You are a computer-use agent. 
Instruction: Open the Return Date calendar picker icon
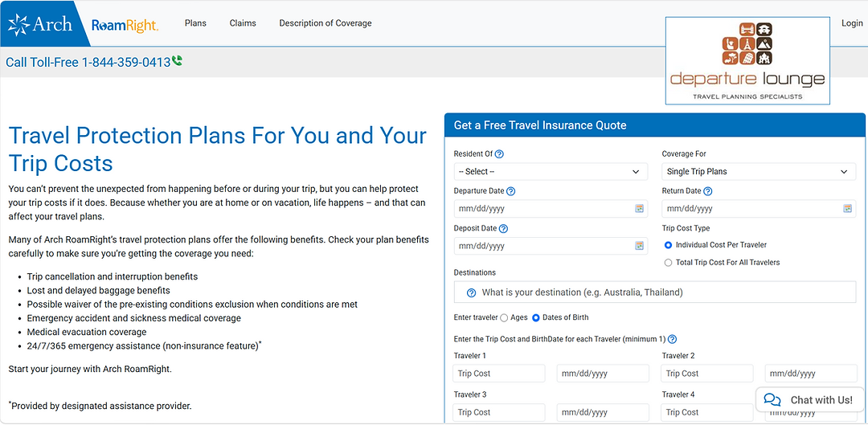click(x=848, y=209)
